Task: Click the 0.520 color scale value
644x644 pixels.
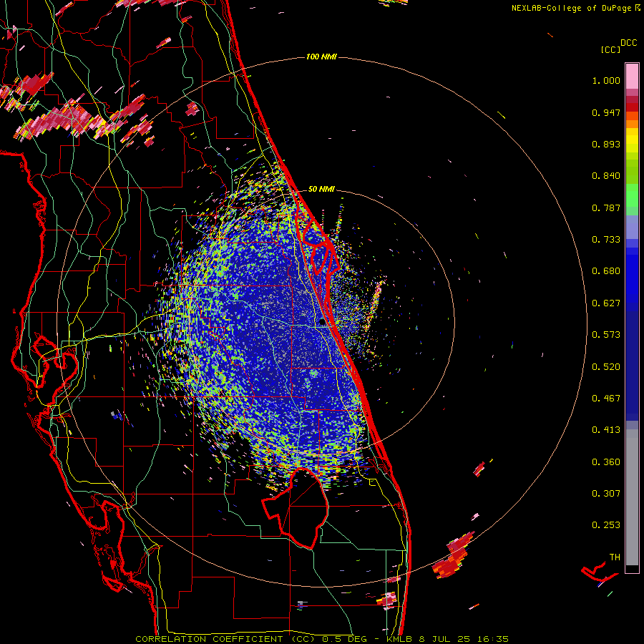Action: click(606, 367)
